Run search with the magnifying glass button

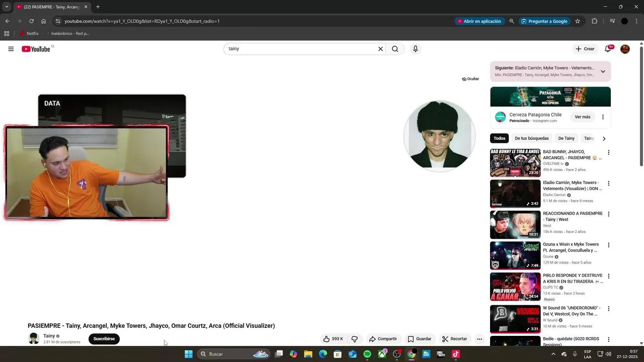tap(395, 49)
